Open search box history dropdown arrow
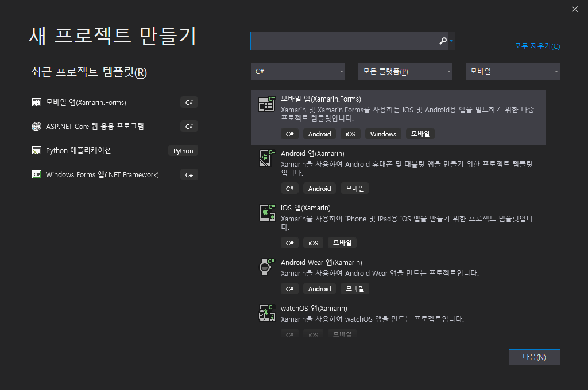The width and height of the screenshot is (588, 390). (x=451, y=41)
